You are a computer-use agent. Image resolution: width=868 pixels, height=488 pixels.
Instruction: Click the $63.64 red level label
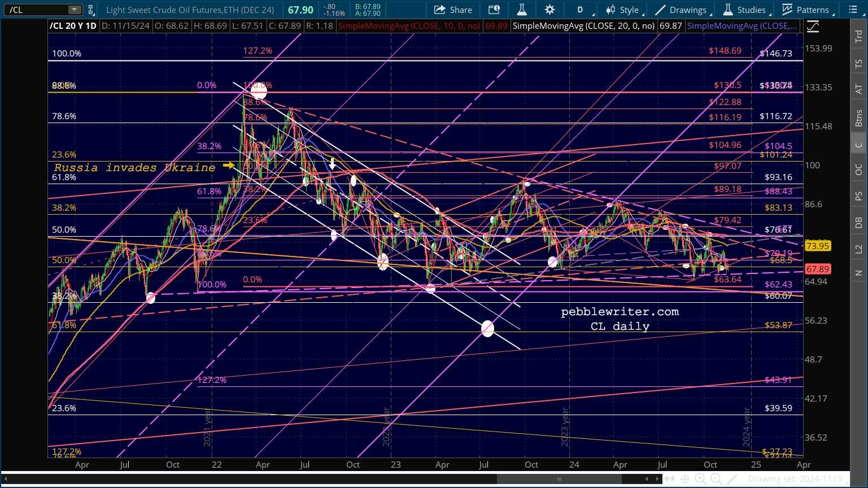pos(728,280)
